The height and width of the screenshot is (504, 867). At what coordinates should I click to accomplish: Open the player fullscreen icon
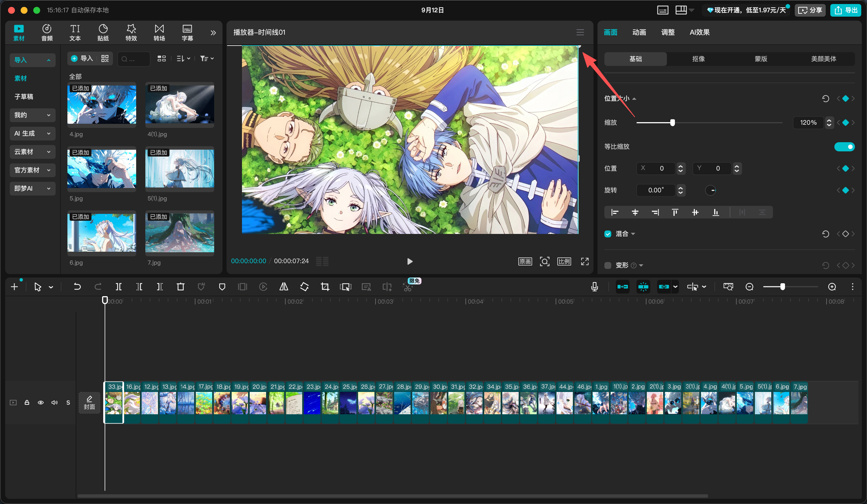585,261
